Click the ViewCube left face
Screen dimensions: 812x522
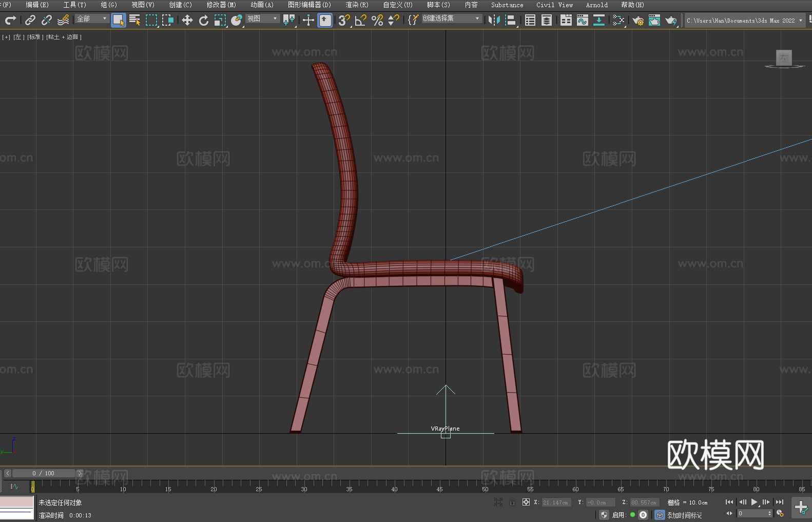(x=784, y=57)
